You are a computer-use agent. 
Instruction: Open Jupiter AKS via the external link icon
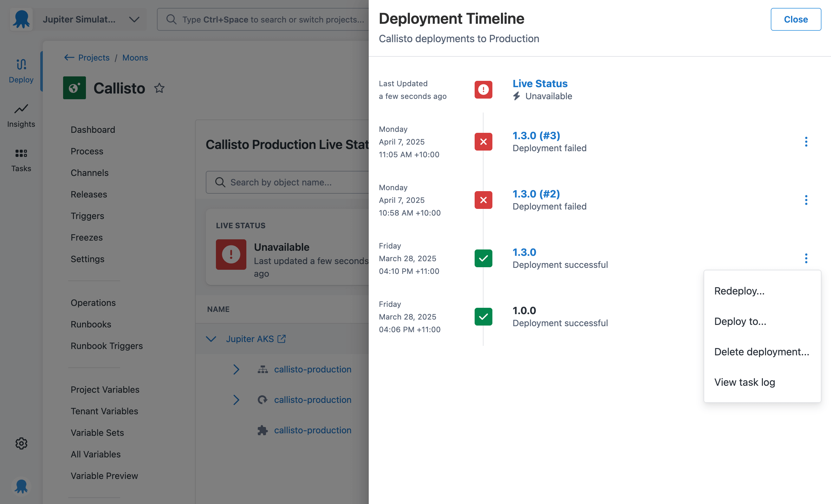(282, 339)
